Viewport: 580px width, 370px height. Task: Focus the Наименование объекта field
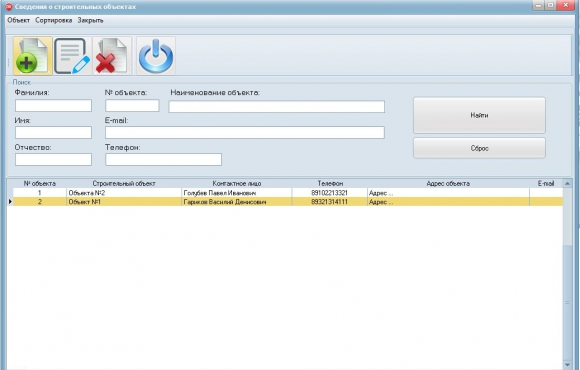point(277,107)
